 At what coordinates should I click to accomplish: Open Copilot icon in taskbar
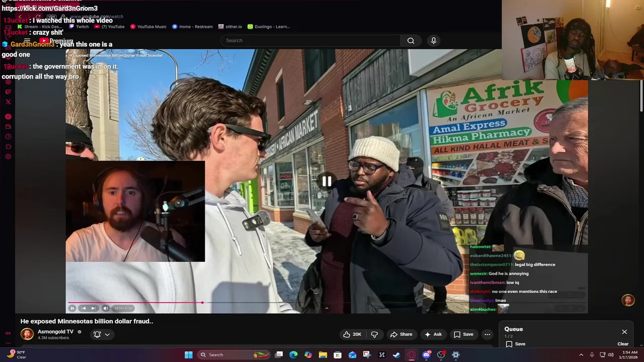point(308,355)
